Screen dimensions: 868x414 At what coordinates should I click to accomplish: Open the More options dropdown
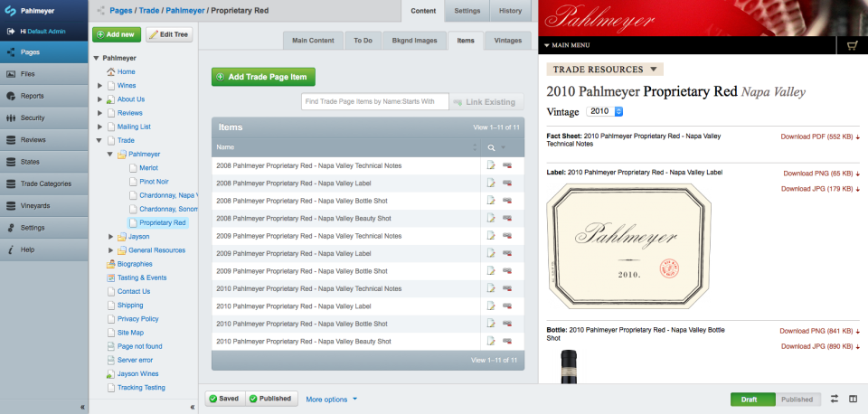[x=332, y=400]
